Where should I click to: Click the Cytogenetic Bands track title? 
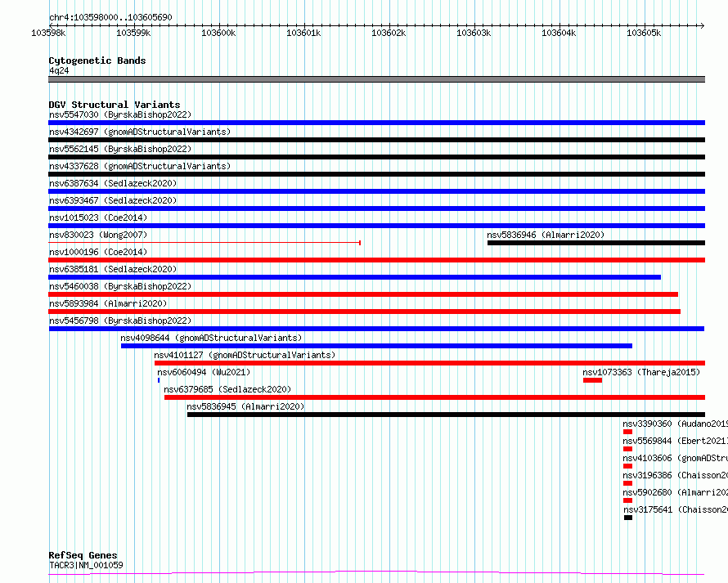click(x=97, y=61)
